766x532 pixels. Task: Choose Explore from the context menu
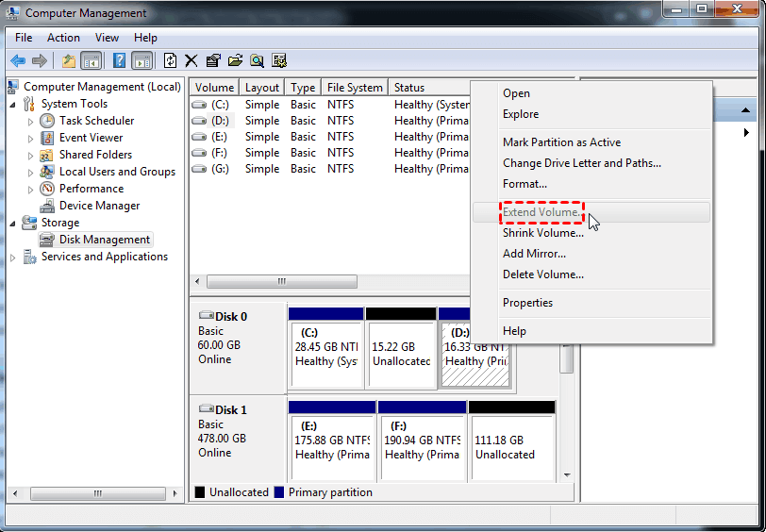pyautogui.click(x=591, y=114)
